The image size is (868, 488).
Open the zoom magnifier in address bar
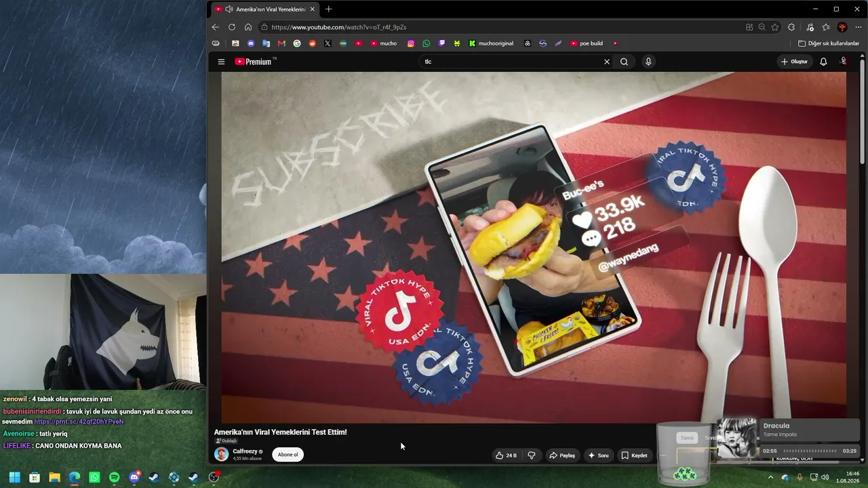point(762,27)
